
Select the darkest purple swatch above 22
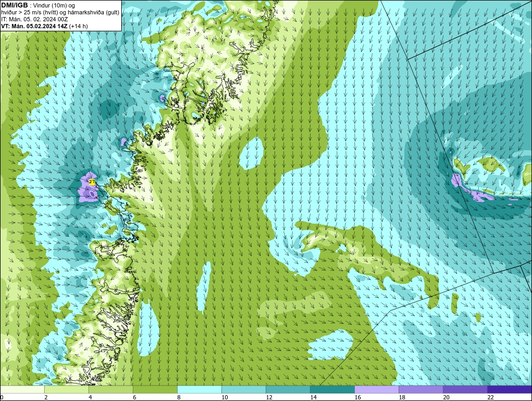(x=510, y=389)
